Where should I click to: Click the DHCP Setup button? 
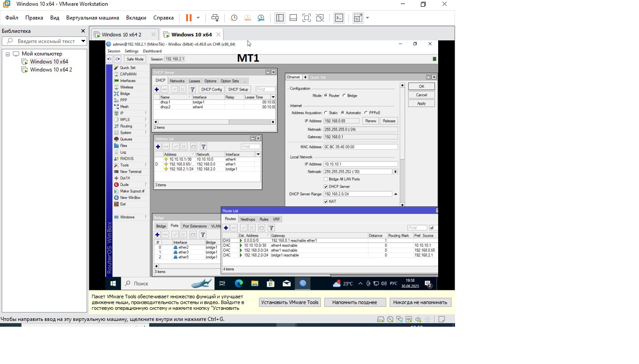pyautogui.click(x=238, y=89)
